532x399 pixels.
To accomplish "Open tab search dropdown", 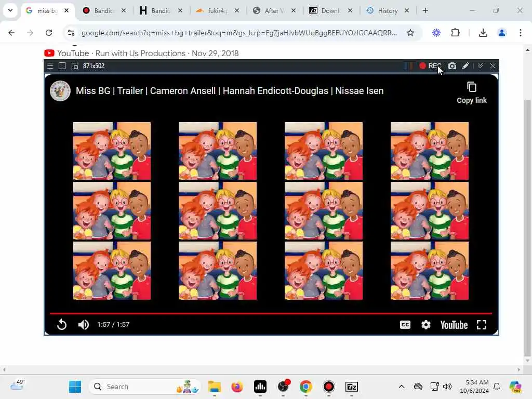I will pyautogui.click(x=10, y=10).
